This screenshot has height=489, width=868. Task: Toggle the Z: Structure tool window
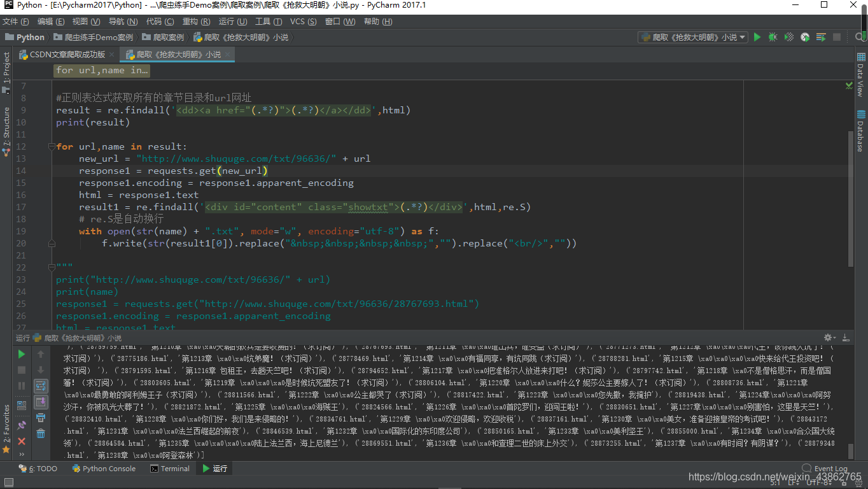coord(6,131)
